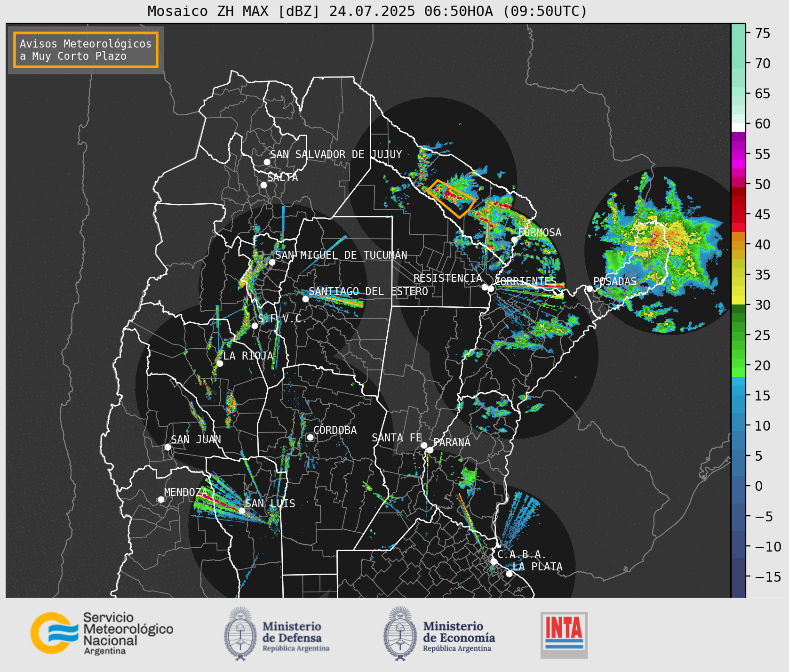Screen dimensions: 789x672
Task: Click the Santa Fe city marker dot
Action: click(x=424, y=445)
